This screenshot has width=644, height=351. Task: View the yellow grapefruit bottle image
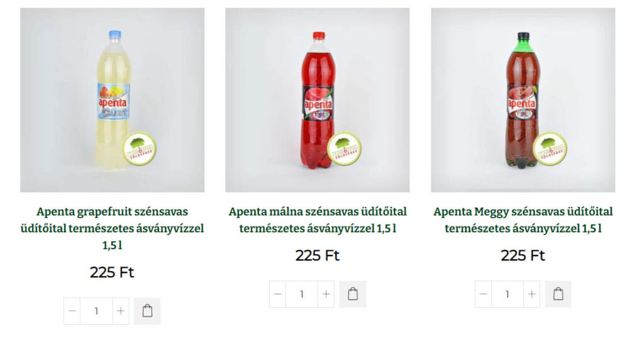point(112,100)
